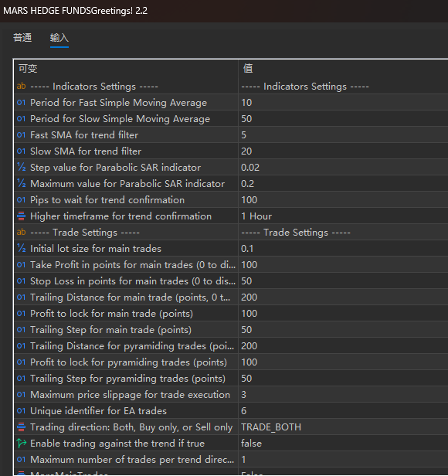Screen dimensions: 448x476
Task: Click the integer icon beside Period for Fast SMA
Action: pyautogui.click(x=22, y=103)
